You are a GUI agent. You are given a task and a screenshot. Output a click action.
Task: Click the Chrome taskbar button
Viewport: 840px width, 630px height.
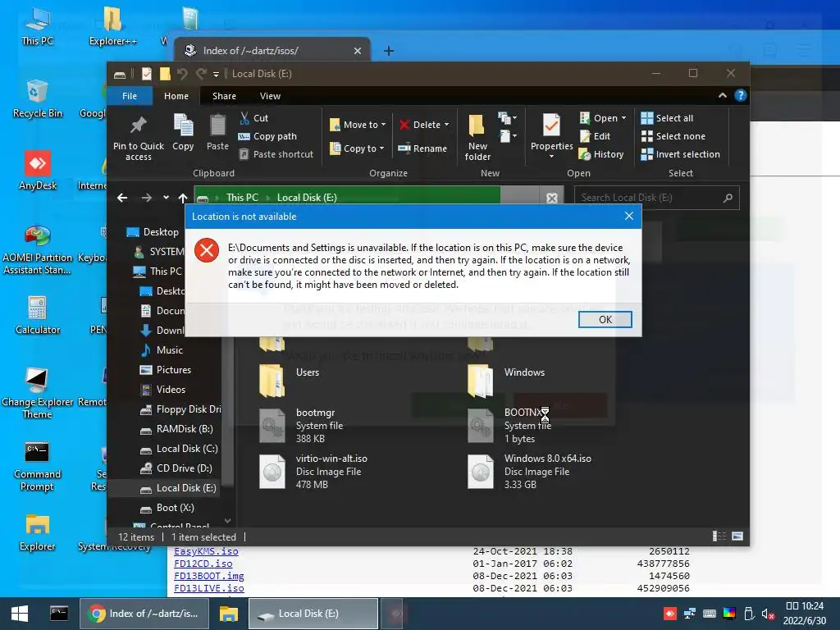pyautogui.click(x=144, y=614)
